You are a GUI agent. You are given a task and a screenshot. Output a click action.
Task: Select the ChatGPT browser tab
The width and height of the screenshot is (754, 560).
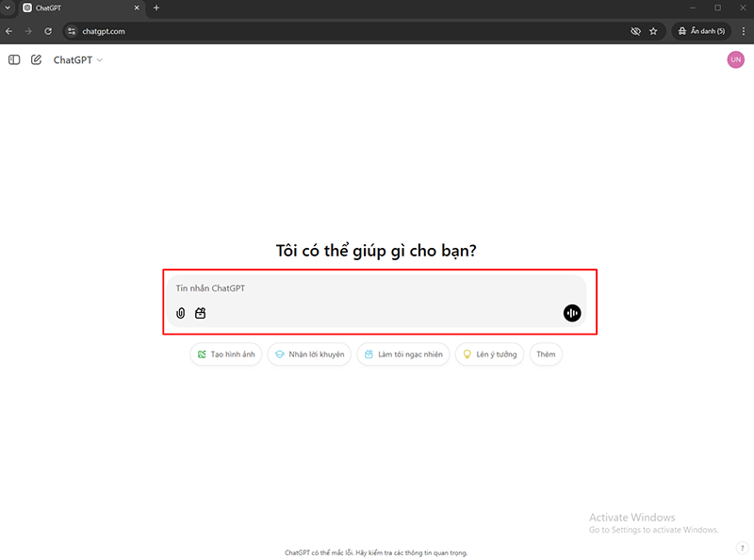(82, 8)
